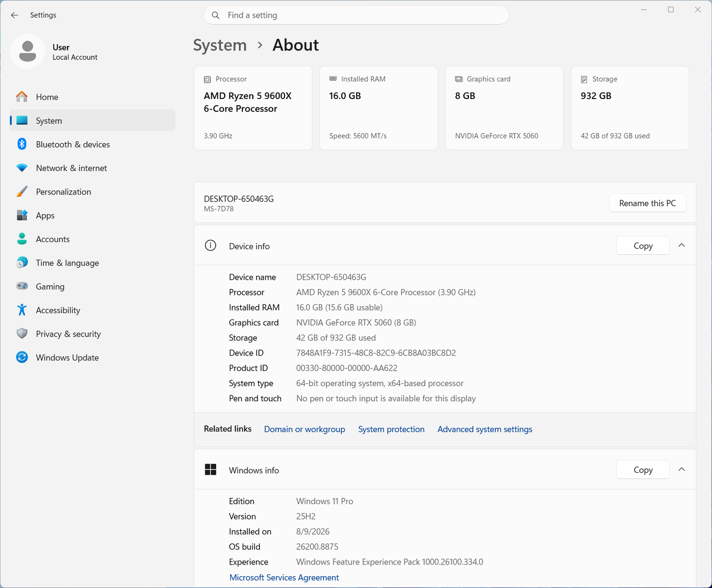Viewport: 712px width, 588px height.
Task: Click the Bluetooth icon in sidebar
Action: coord(22,144)
